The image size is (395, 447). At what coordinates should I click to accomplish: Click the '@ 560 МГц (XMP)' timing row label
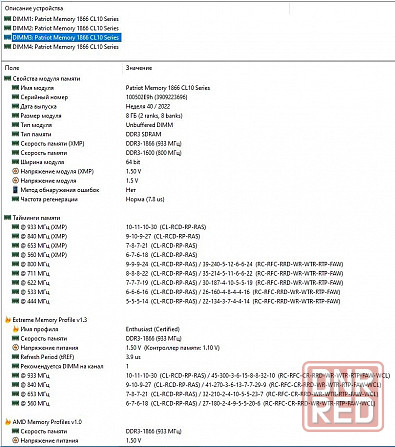coord(44,255)
